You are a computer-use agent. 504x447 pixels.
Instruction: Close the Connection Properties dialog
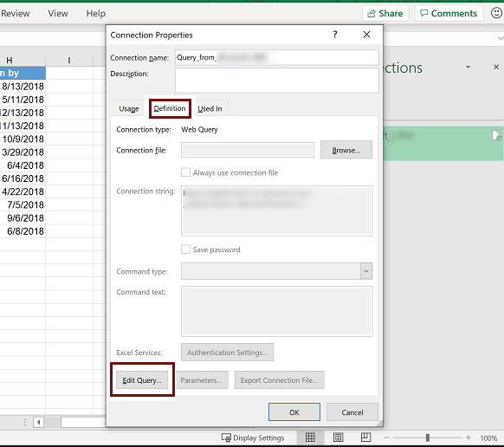tap(366, 35)
